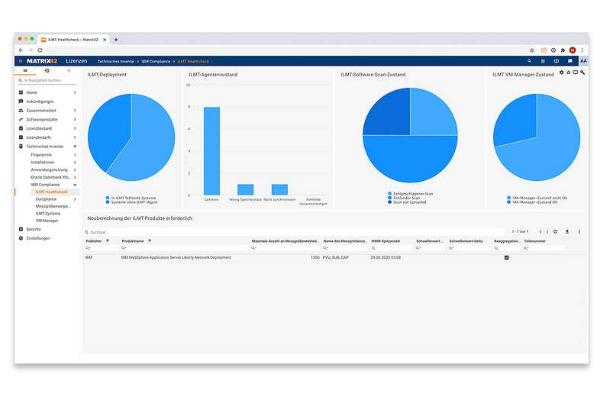Bookmark page with star icon
600x400 pixels.
coord(532,50)
